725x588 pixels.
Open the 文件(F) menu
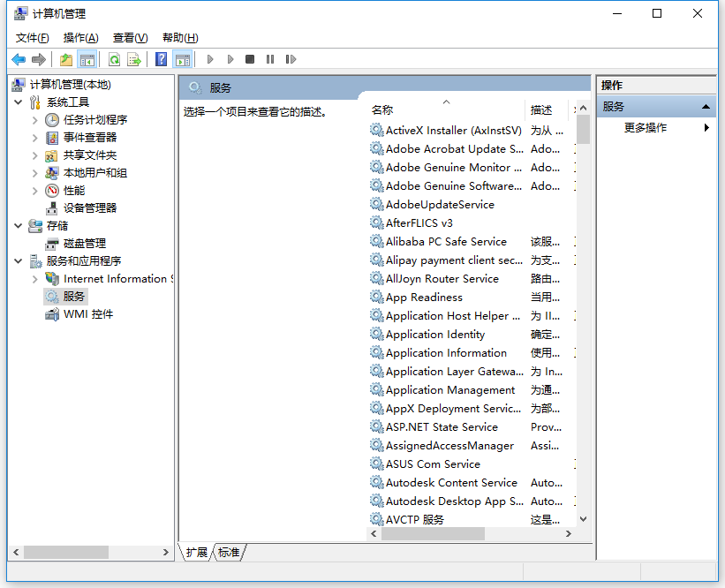click(33, 38)
